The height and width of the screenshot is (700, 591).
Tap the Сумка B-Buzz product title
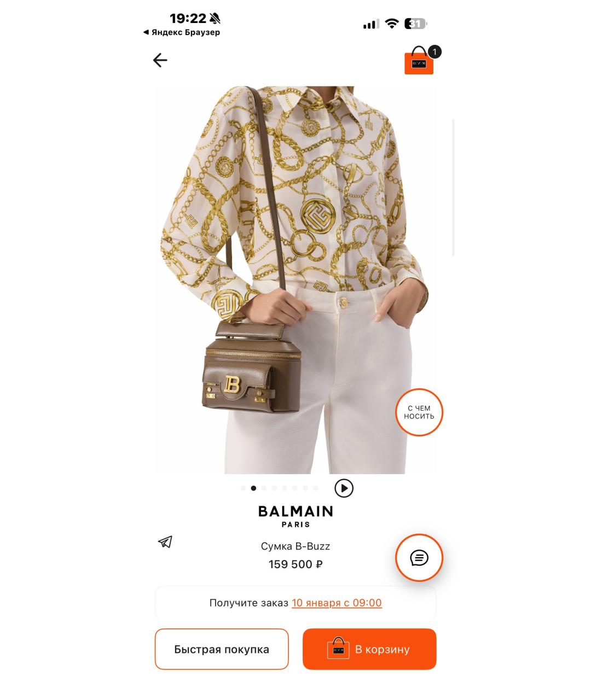[296, 546]
